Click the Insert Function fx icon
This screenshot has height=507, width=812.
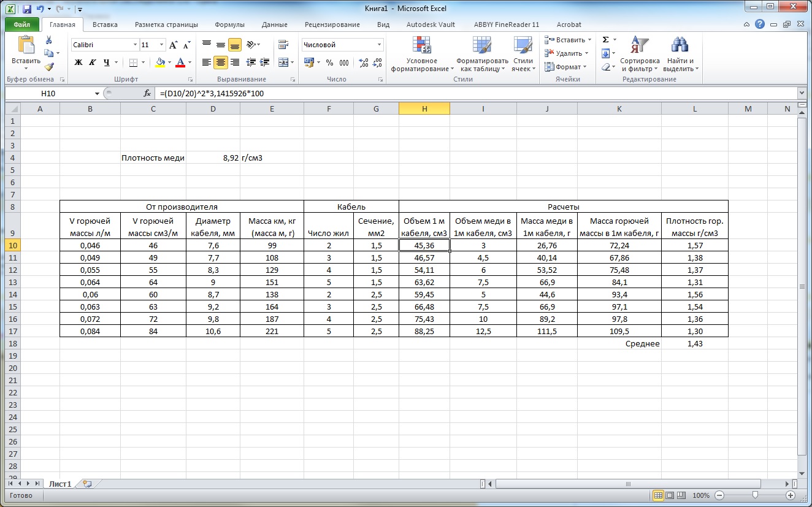[147, 94]
